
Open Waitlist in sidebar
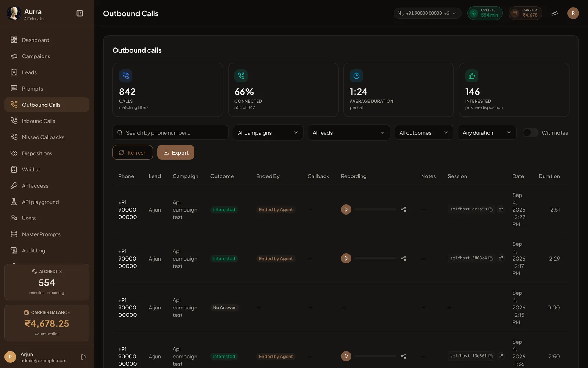pyautogui.click(x=47, y=169)
